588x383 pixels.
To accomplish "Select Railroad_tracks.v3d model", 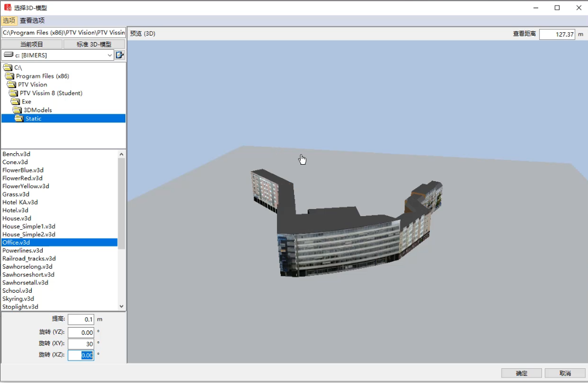I will [29, 259].
